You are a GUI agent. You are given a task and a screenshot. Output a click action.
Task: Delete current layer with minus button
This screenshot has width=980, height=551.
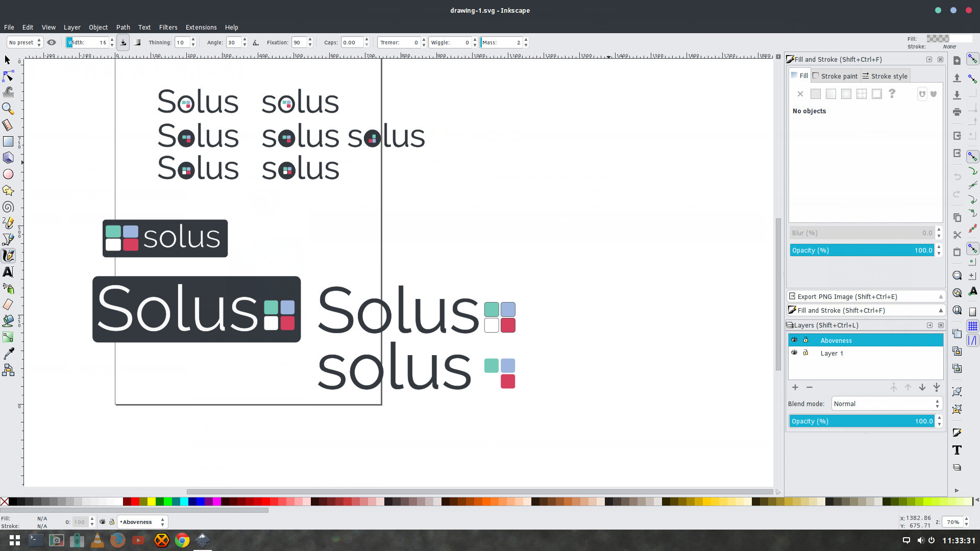point(810,387)
